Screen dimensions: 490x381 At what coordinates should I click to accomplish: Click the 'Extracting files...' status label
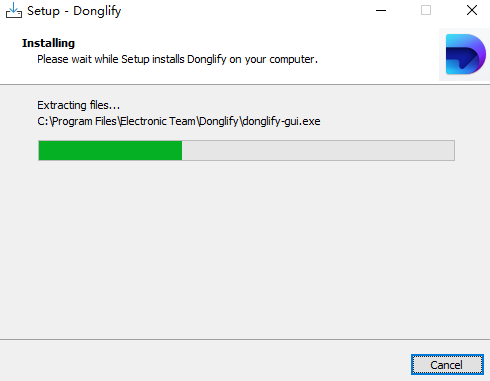(x=78, y=105)
